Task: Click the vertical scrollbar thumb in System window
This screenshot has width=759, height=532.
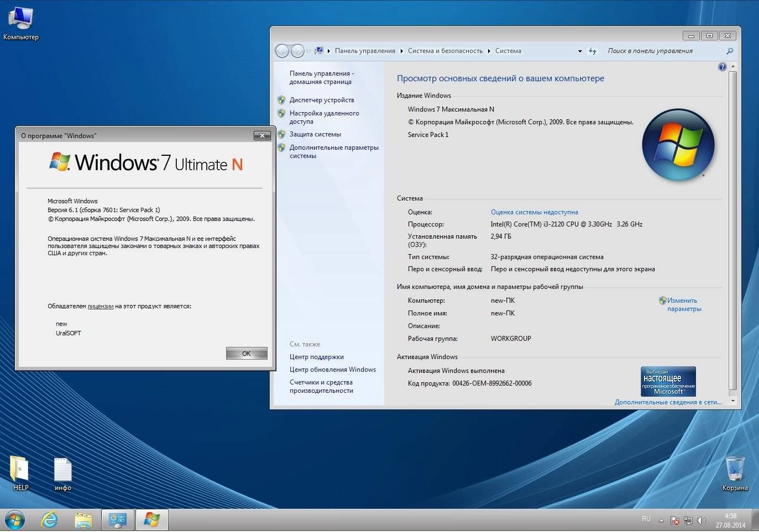Action: (733, 229)
